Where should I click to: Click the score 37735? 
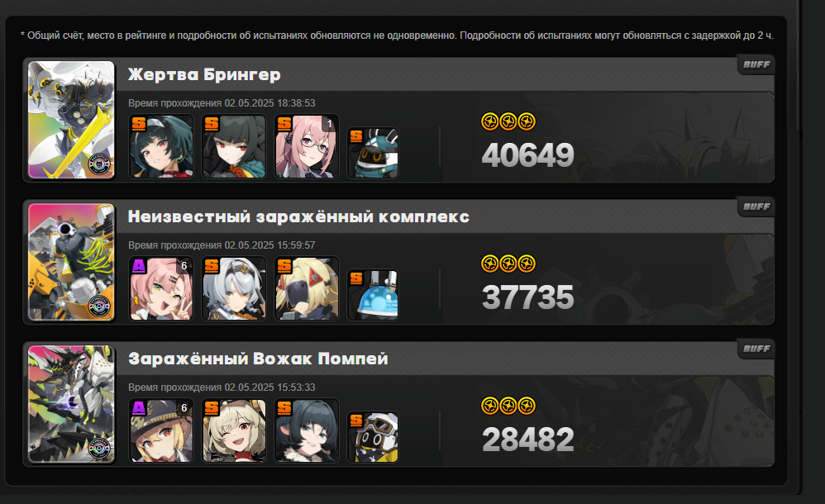click(x=527, y=297)
